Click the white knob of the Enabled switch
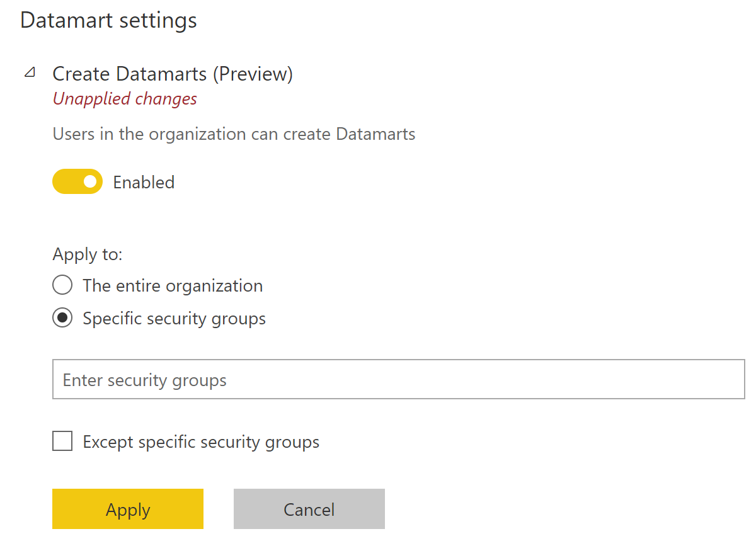This screenshot has height=541, width=756. (90, 181)
